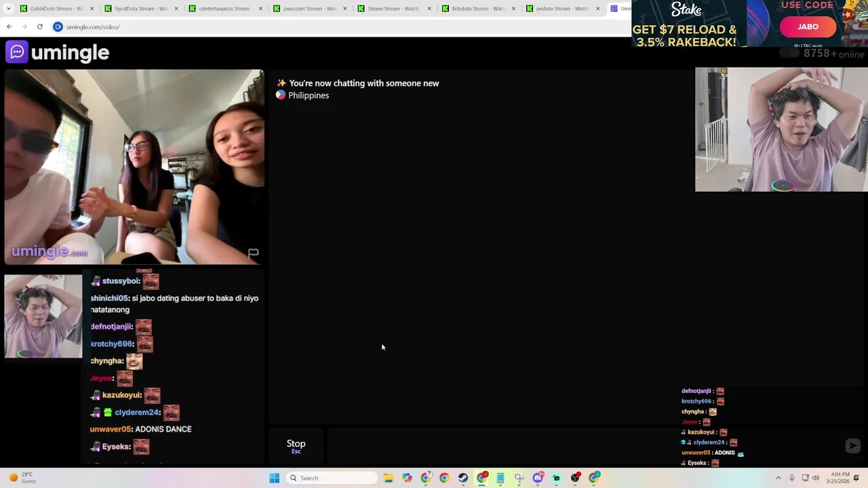Close the GabbiDoto Stream tab

92,8
